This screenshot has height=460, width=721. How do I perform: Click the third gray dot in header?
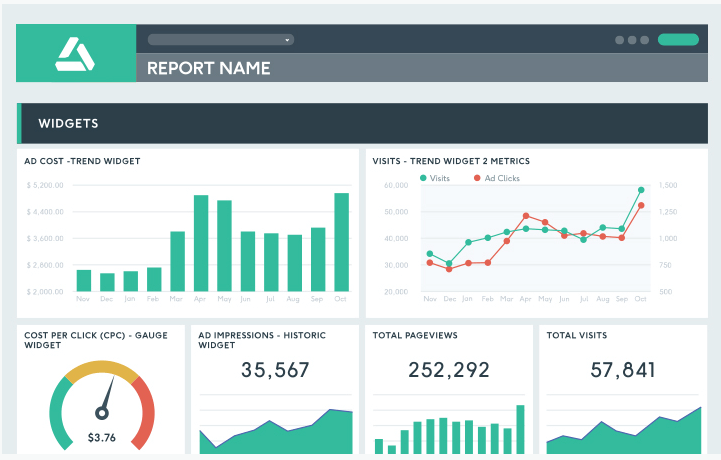[645, 40]
